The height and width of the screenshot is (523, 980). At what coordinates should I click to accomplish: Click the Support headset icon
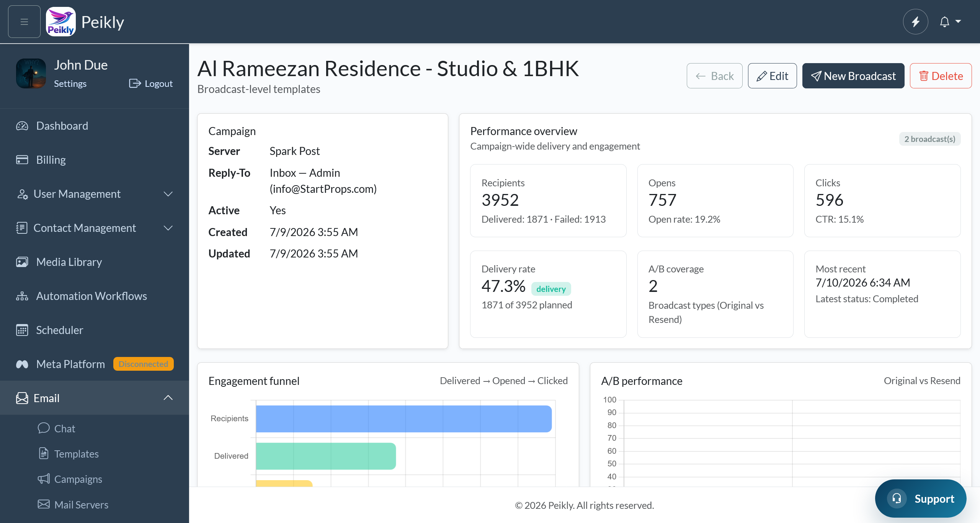pyautogui.click(x=897, y=499)
